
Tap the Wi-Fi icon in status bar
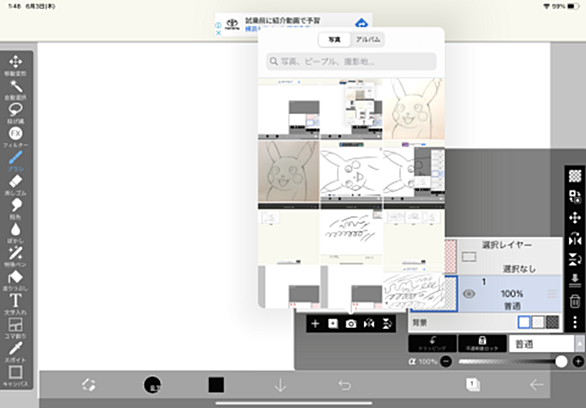click(547, 6)
